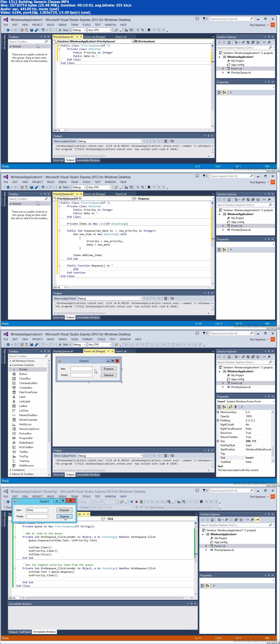Expand the Padding property row
The height and width of the screenshot is (644, 280).
pyautogui.click(x=218, y=420)
